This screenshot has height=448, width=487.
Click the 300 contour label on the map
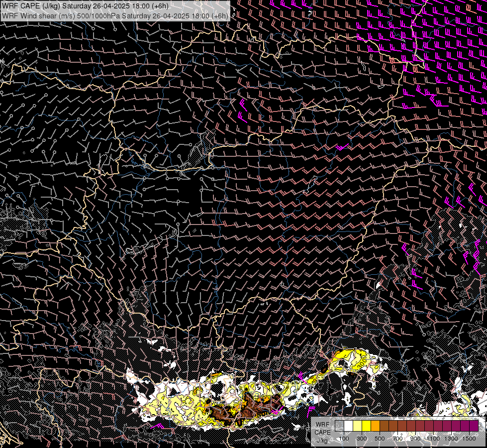pos(362,363)
